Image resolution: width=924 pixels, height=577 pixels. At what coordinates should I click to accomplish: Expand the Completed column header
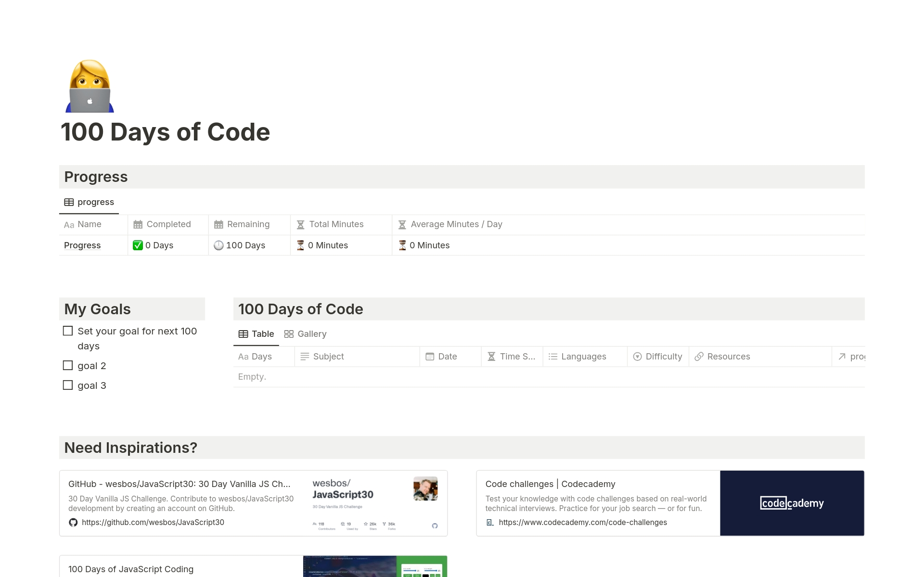click(x=168, y=224)
